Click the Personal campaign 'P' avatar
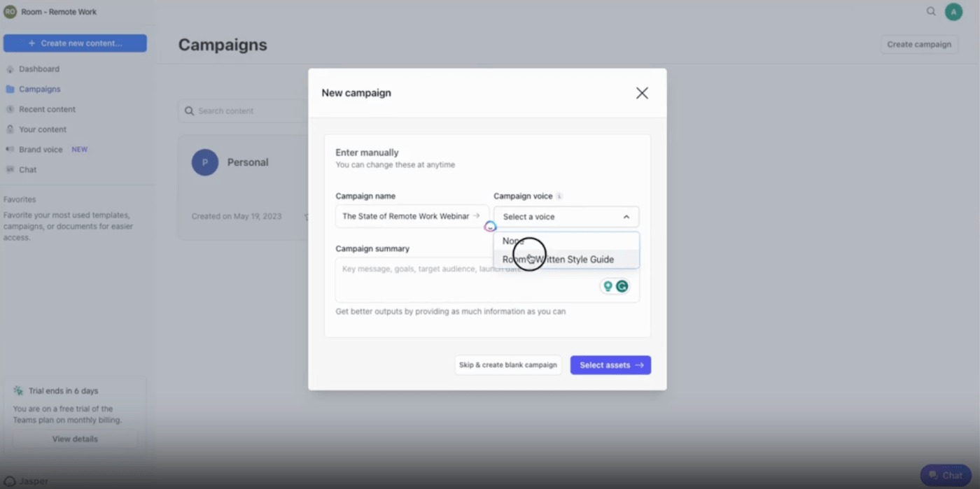This screenshot has height=489, width=980. (x=205, y=162)
